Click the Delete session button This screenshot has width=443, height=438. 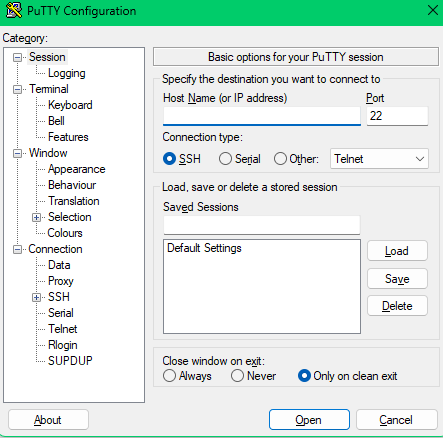pyautogui.click(x=397, y=306)
